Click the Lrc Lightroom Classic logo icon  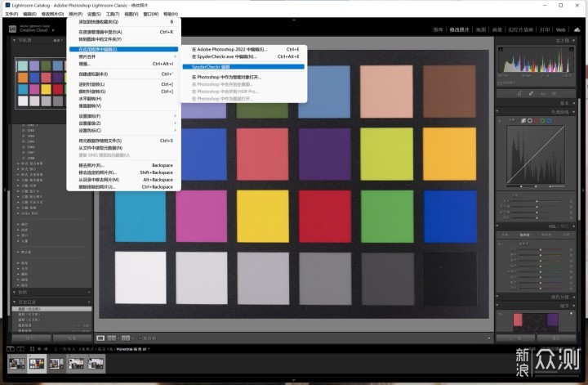[12, 29]
